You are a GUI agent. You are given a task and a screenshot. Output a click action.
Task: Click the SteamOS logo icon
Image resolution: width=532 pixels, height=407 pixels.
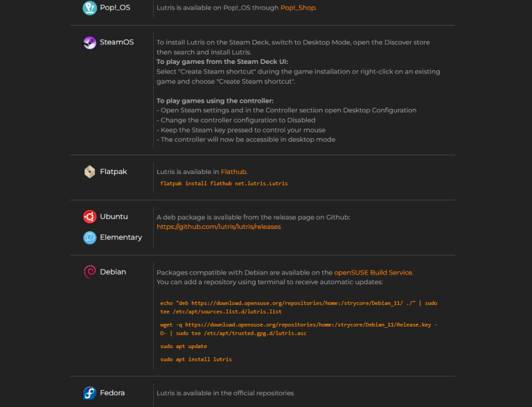pos(89,43)
